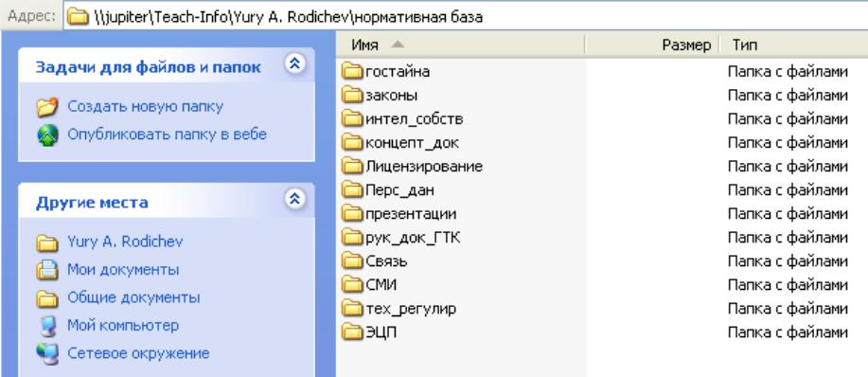Image resolution: width=868 pixels, height=377 pixels.
Task: Click the гостайна folder icon
Action: tap(351, 71)
